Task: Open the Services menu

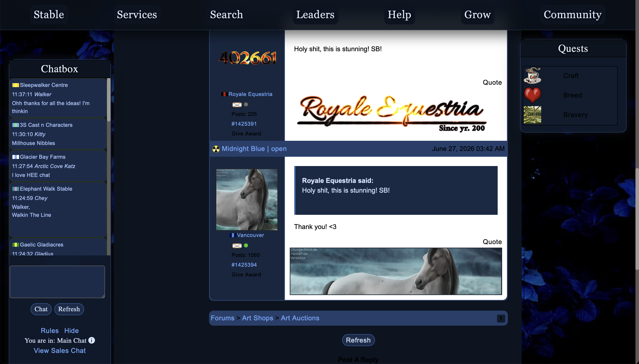Action: coord(137,14)
